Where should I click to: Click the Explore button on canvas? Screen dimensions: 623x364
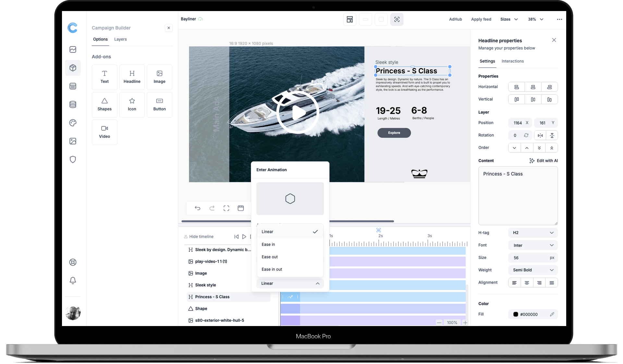tap(394, 133)
